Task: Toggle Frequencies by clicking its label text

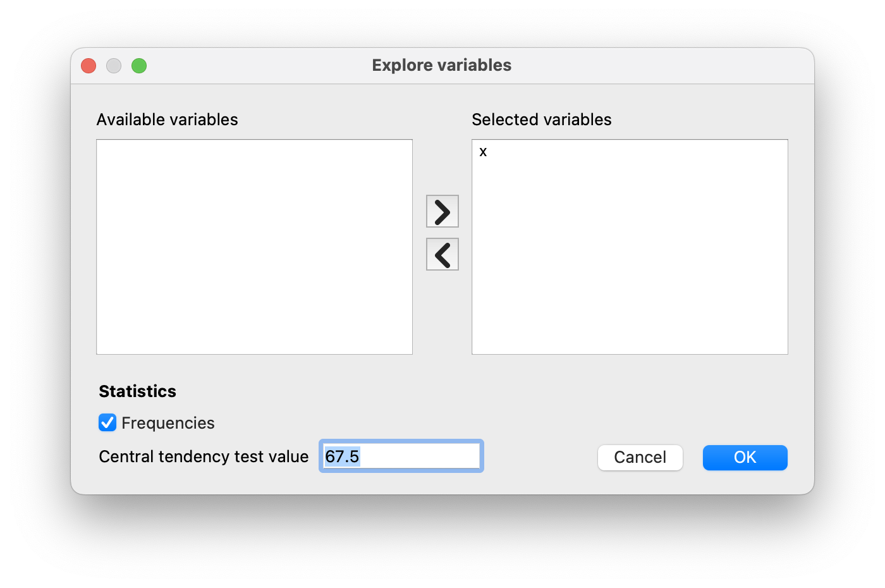Action: pyautogui.click(x=168, y=423)
